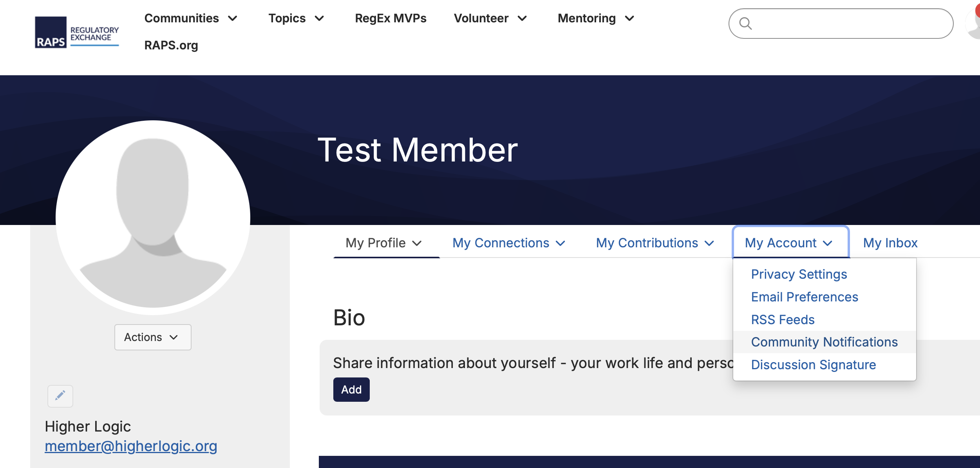Expand the Communities menu
The image size is (980, 468).
point(191,18)
